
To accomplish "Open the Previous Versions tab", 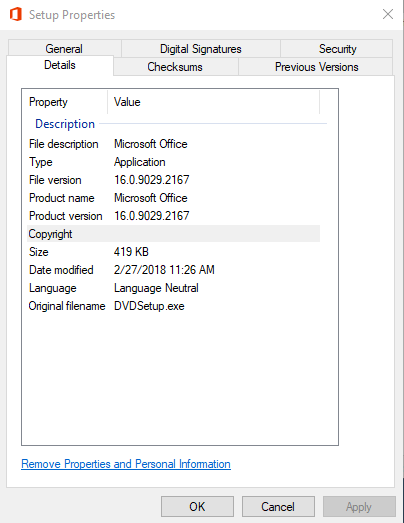I will pyautogui.click(x=316, y=67).
